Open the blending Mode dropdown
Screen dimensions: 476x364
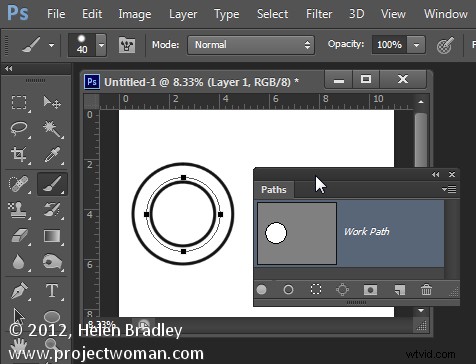pos(251,45)
